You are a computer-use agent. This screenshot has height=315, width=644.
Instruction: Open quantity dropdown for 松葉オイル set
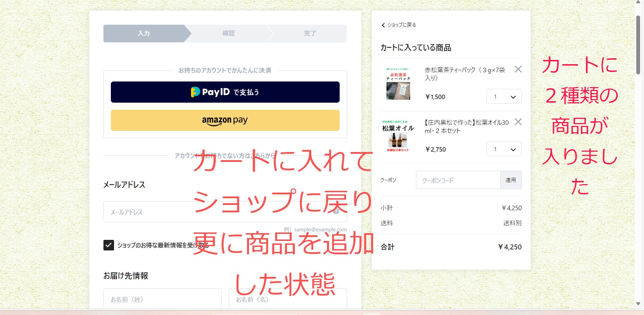[x=504, y=149]
